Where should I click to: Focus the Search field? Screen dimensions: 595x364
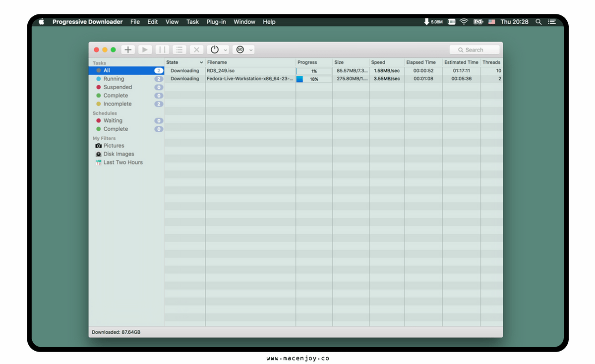coord(475,50)
